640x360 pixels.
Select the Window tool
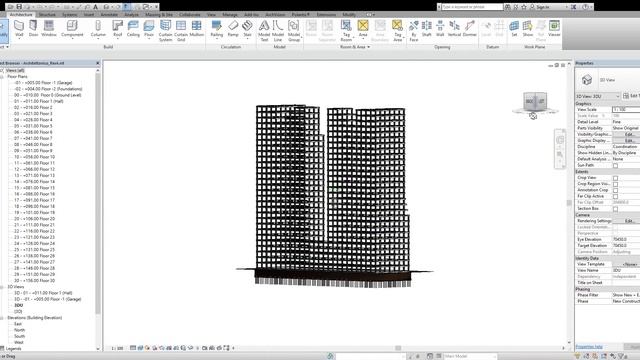(x=49, y=29)
